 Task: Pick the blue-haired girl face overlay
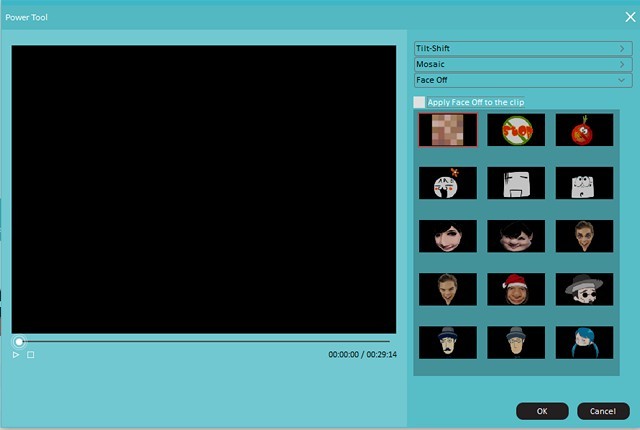[584, 342]
